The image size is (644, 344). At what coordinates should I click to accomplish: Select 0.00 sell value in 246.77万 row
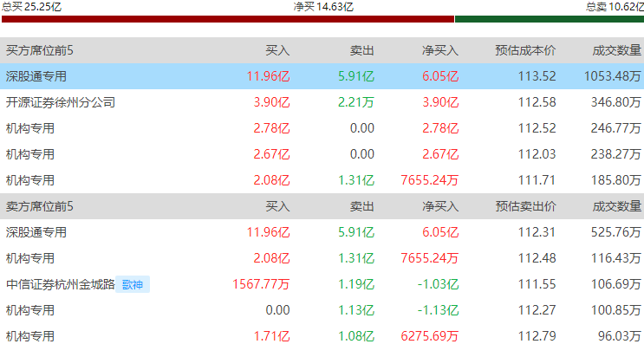coord(361,128)
